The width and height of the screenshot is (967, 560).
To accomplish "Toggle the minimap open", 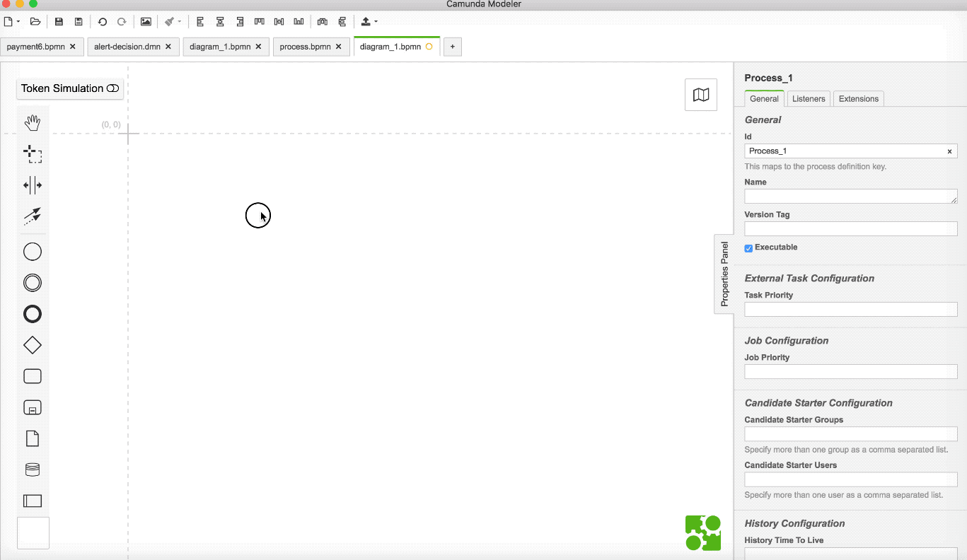I will coord(701,95).
